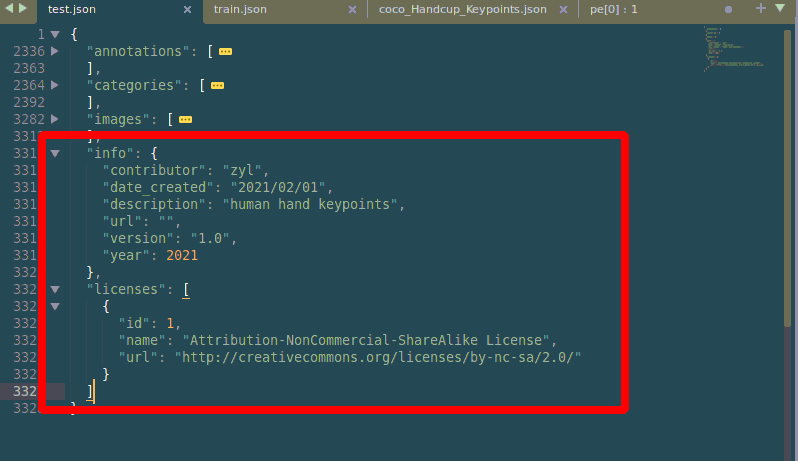Click the "zyl" value
Image resolution: width=798 pixels, height=461 pixels.
click(x=242, y=170)
